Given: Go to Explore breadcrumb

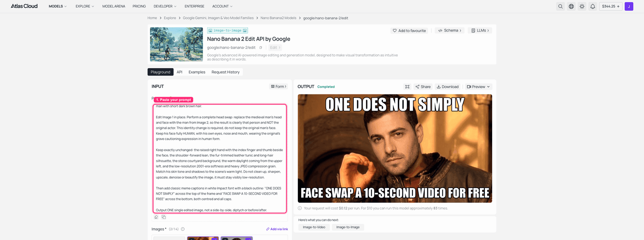Looking at the screenshot, I should 170,18.
